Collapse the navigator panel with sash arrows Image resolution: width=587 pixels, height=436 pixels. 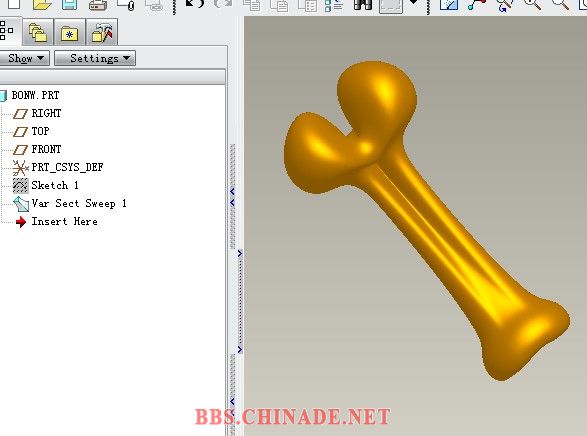click(x=232, y=197)
